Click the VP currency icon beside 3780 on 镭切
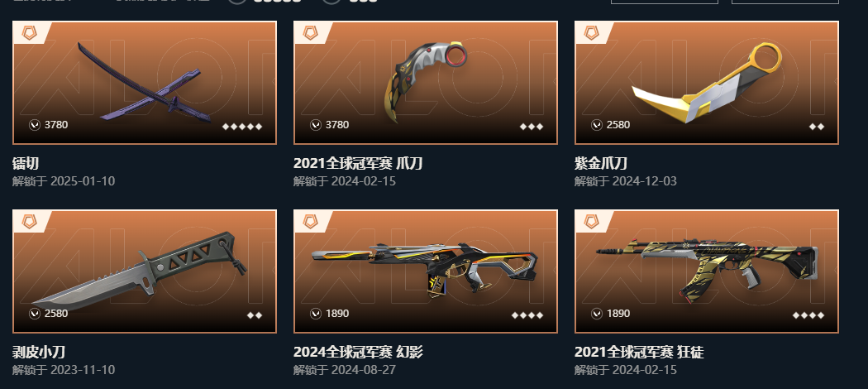This screenshot has height=389, width=868. click(x=35, y=125)
